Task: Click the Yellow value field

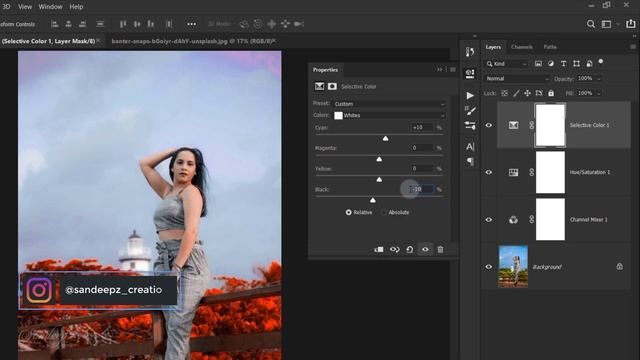Action: point(421,168)
